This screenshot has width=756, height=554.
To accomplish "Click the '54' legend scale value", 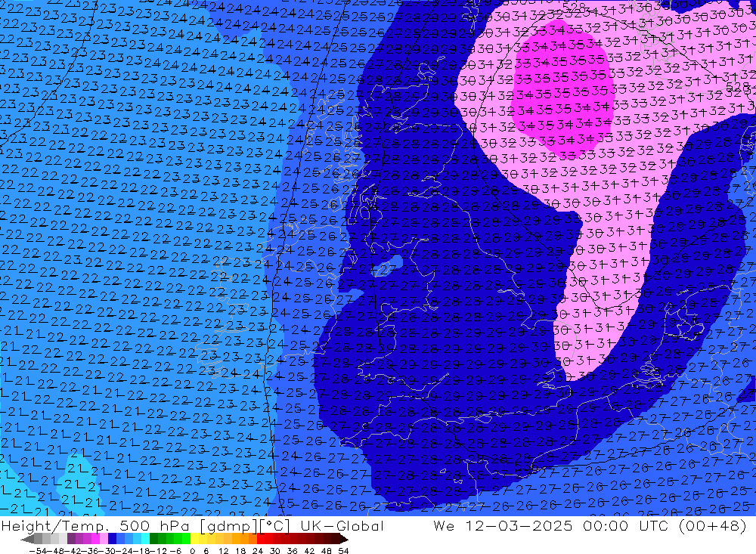I will coord(343,551).
